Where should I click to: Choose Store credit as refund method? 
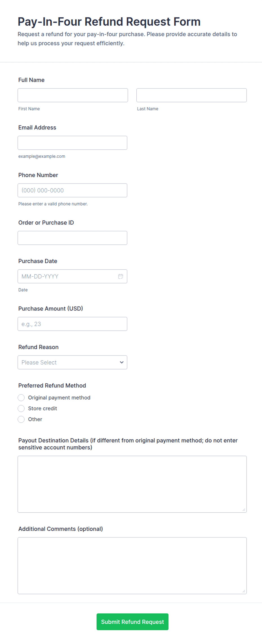21,409
